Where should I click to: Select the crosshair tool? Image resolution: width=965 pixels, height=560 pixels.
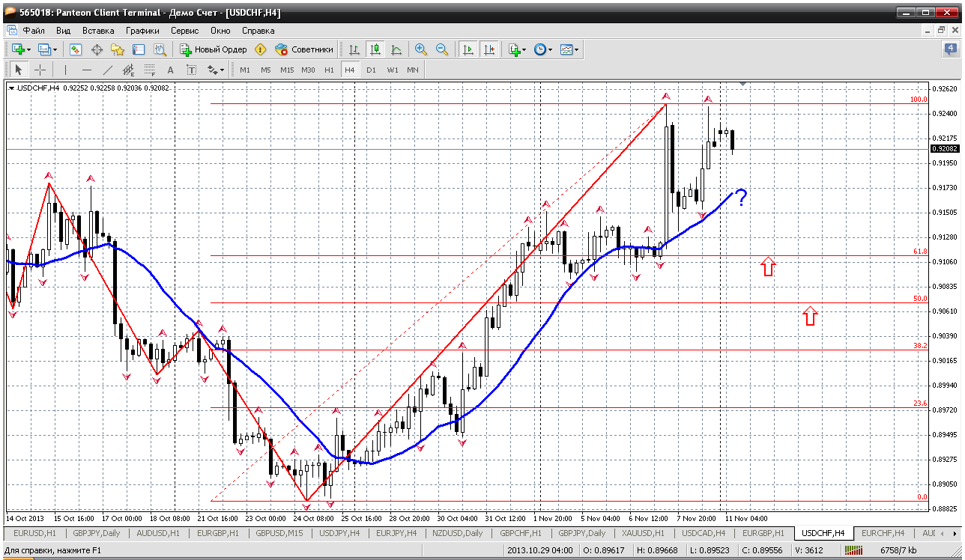40,70
